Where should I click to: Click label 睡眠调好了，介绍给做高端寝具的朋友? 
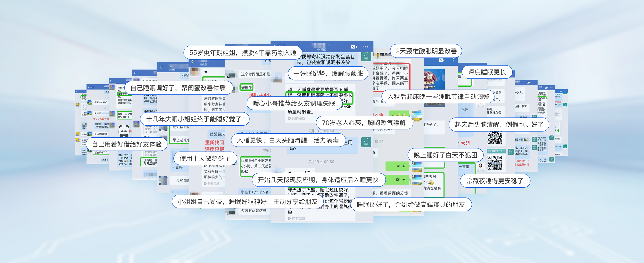tap(411, 204)
